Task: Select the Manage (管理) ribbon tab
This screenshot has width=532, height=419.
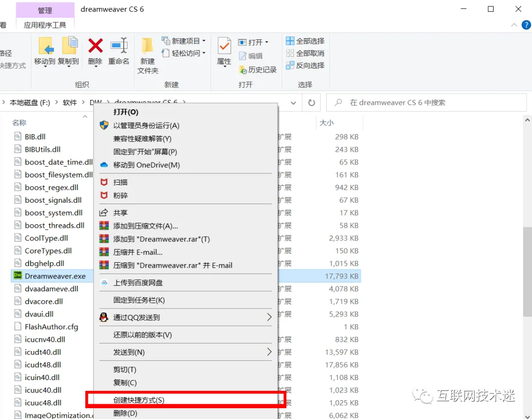Action: (45, 10)
